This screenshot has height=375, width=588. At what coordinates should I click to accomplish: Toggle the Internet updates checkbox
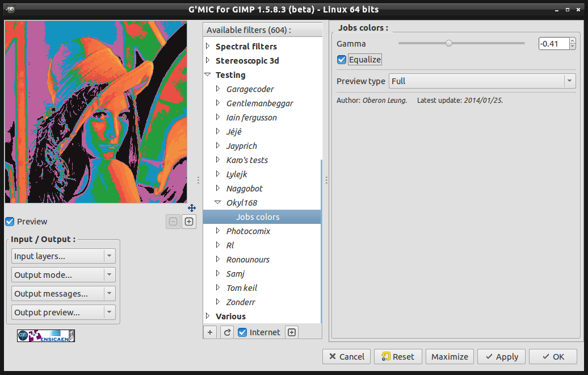pyautogui.click(x=242, y=332)
